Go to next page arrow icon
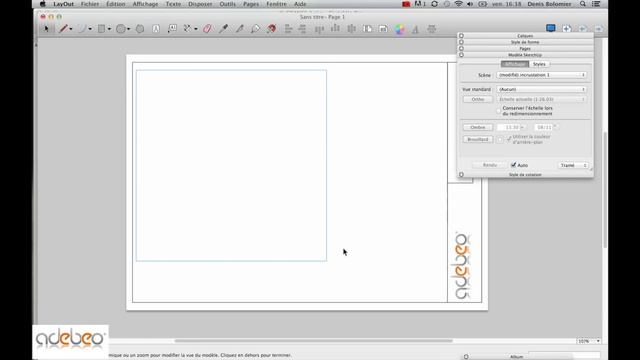 pyautogui.click(x=598, y=28)
